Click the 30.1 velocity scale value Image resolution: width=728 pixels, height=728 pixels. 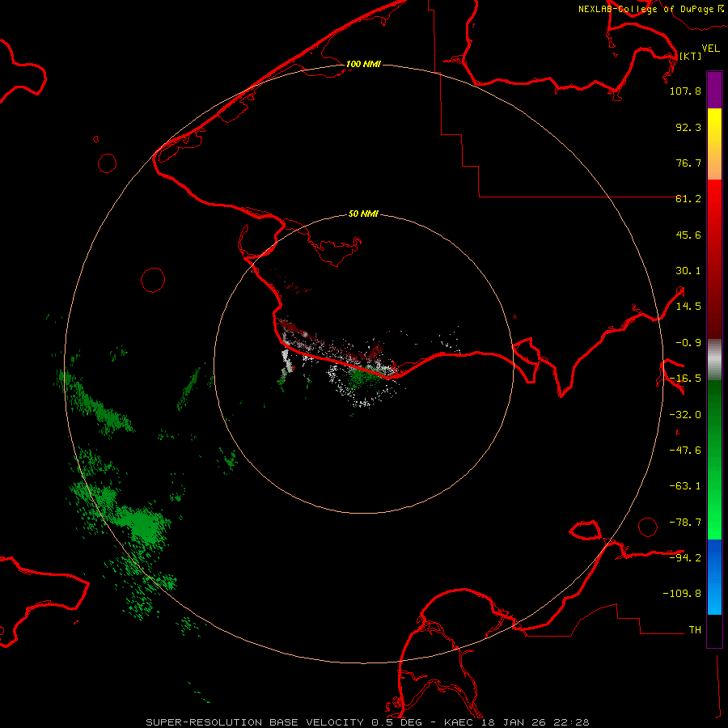(688, 271)
